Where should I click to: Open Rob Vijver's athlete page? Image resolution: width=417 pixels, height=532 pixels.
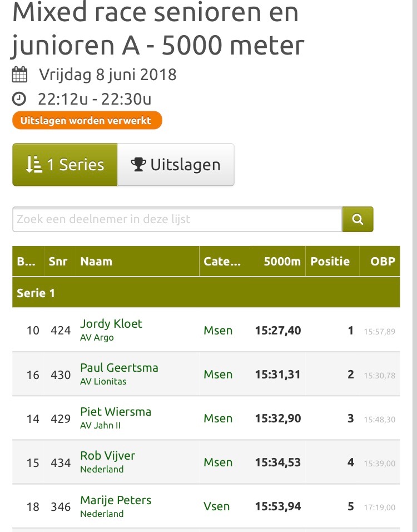pyautogui.click(x=107, y=456)
